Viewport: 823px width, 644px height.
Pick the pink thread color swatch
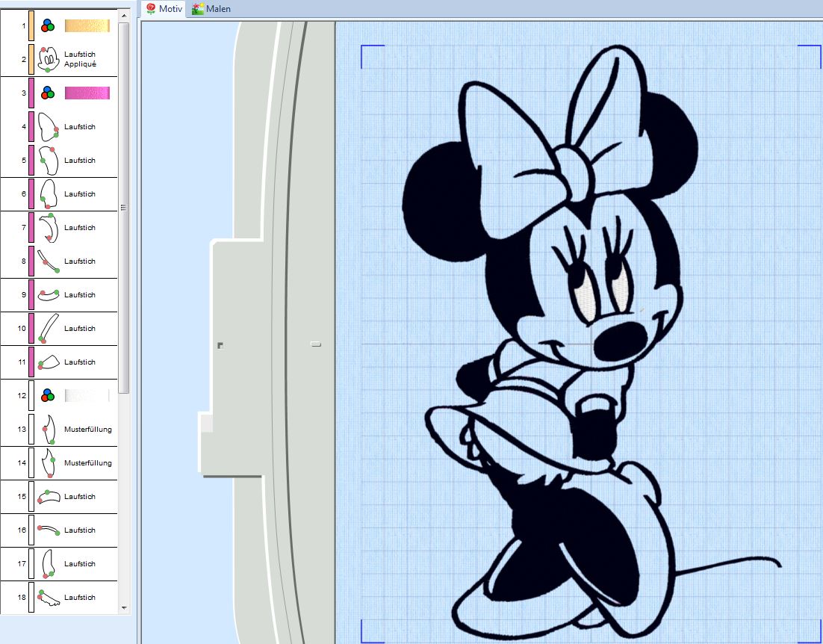pos(87,93)
